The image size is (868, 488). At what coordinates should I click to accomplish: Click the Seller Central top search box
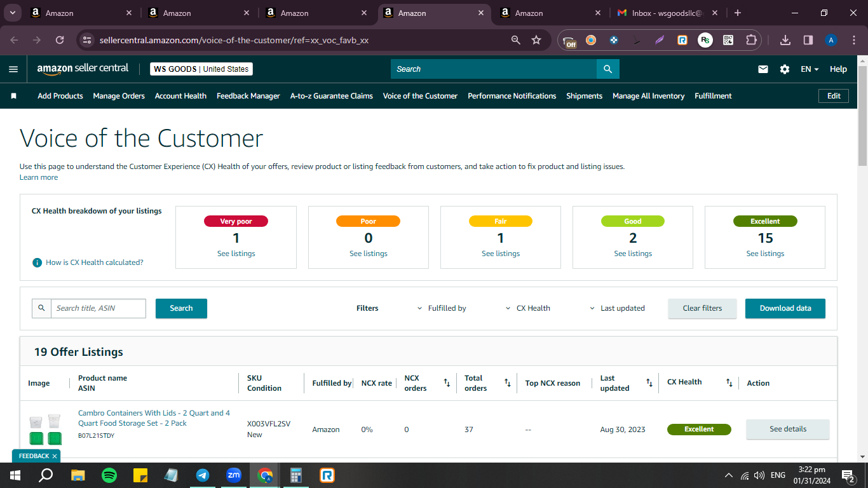point(494,69)
